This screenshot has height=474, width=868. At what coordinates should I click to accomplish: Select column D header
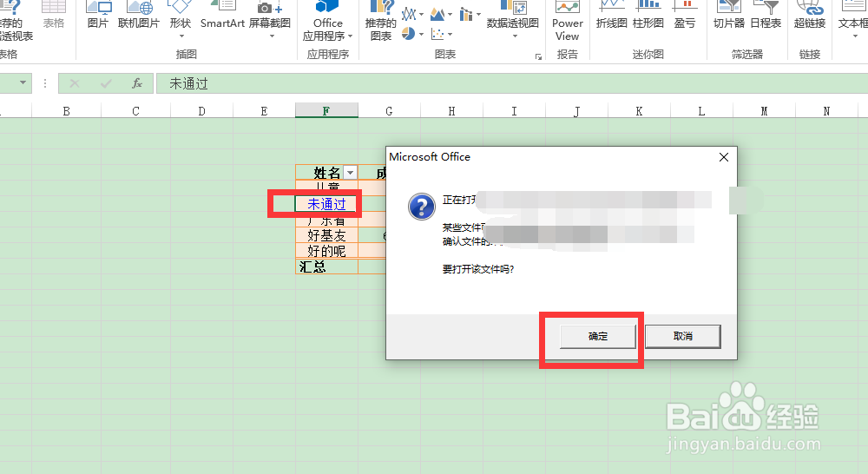(201, 111)
